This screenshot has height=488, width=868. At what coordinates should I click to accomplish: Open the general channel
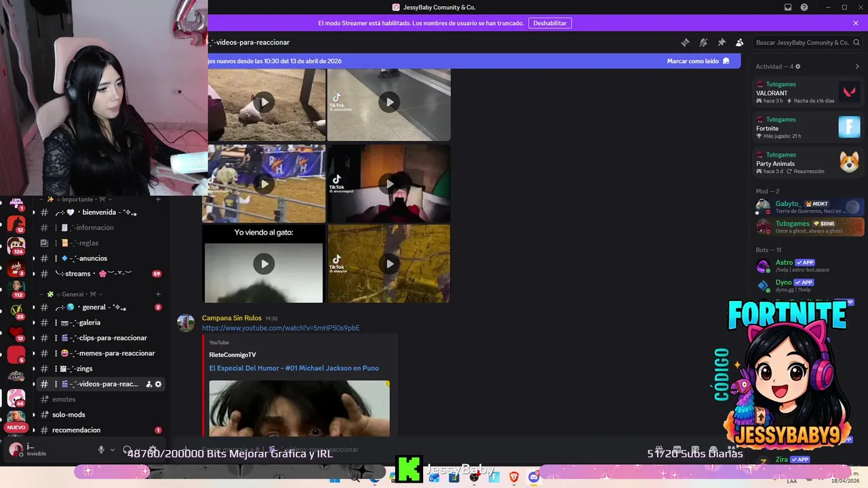pos(100,307)
